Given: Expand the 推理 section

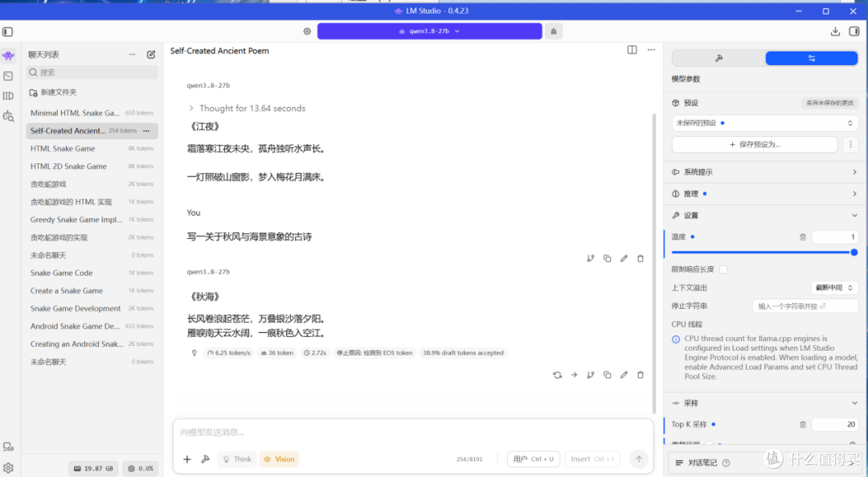Looking at the screenshot, I should [765, 194].
